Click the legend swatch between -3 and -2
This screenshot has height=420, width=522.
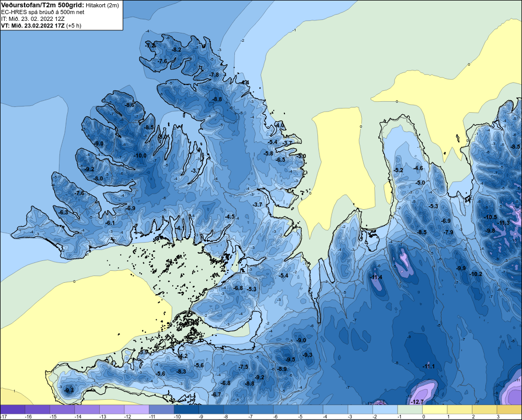point(361,410)
